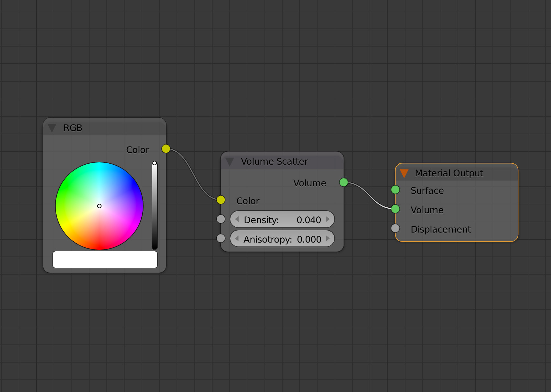Click the white color swatch in RGB node
551x392 pixels.
[105, 259]
